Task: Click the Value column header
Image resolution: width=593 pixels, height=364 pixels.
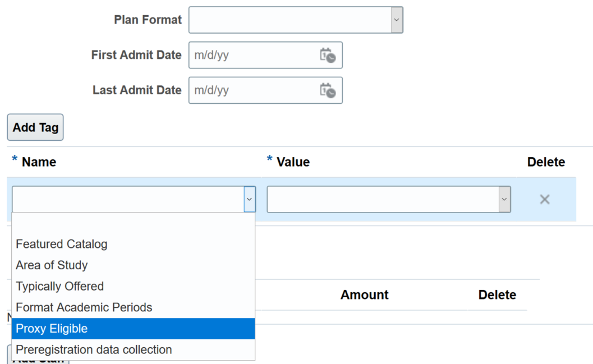Action: coord(293,162)
